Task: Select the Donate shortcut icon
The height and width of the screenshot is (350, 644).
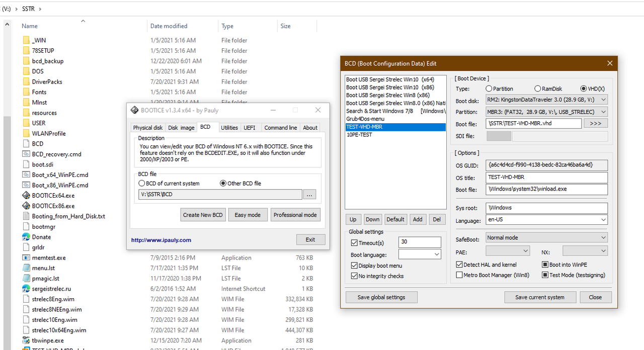Action: click(26, 237)
